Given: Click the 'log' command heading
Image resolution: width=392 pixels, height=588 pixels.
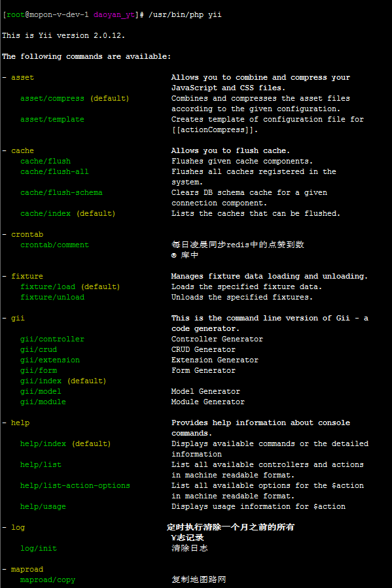Looking at the screenshot, I should point(18,527).
